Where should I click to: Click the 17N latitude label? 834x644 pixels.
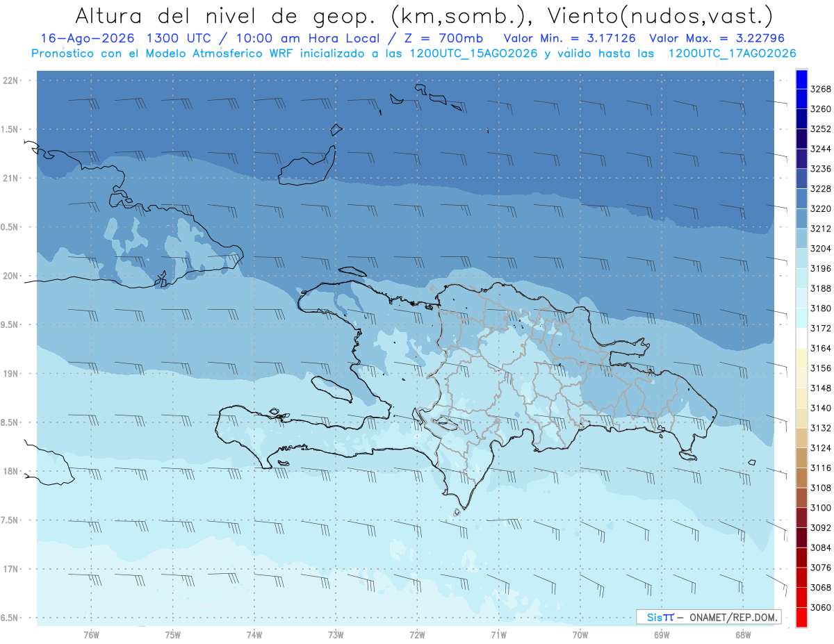(x=10, y=570)
